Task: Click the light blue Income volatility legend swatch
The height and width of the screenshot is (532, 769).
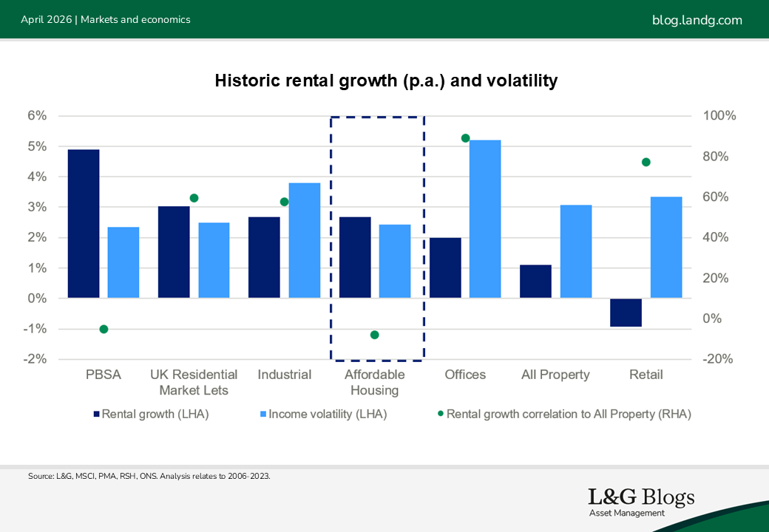Action: pyautogui.click(x=262, y=415)
